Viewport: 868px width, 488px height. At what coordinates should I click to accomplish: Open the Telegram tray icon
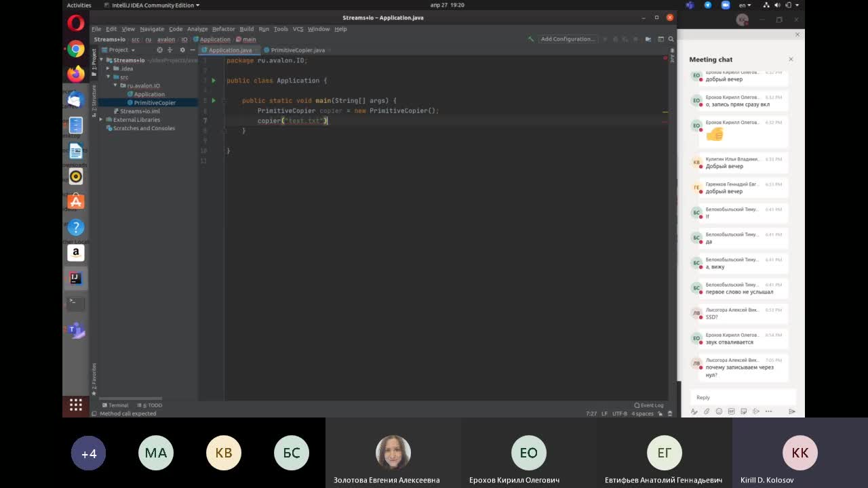(x=708, y=5)
